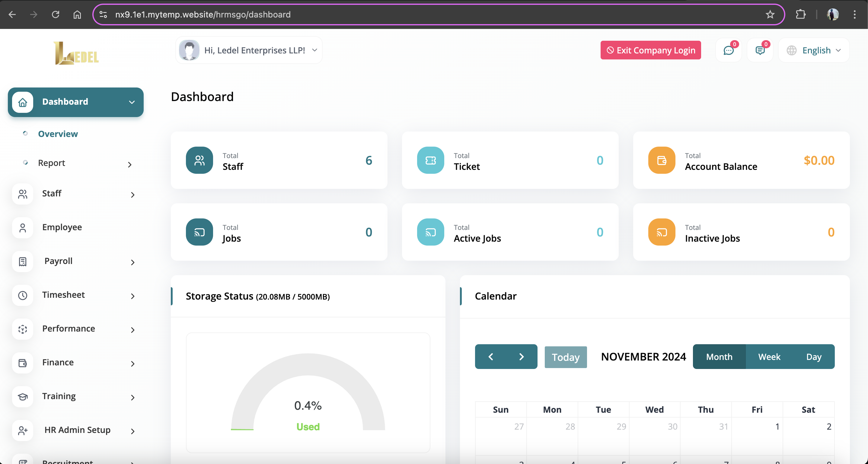Click the Total Ticket card icon
This screenshot has width=868, height=464.
click(x=431, y=160)
